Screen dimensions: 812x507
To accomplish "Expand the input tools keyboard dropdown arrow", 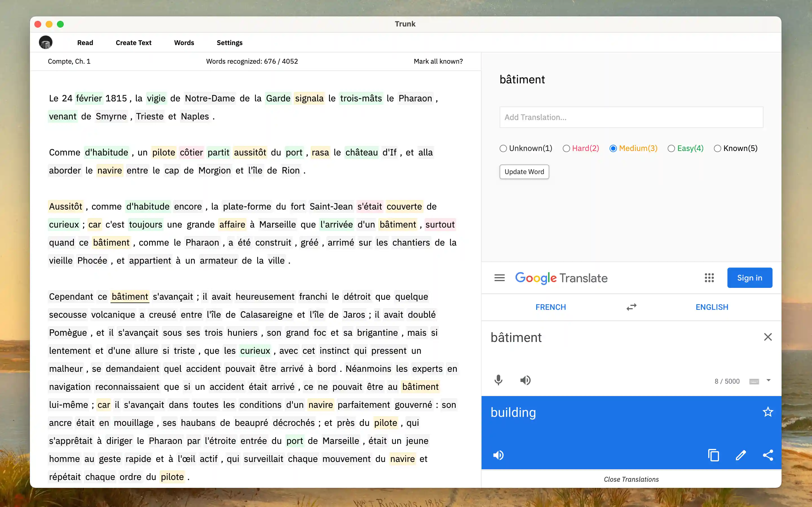I will click(x=768, y=381).
